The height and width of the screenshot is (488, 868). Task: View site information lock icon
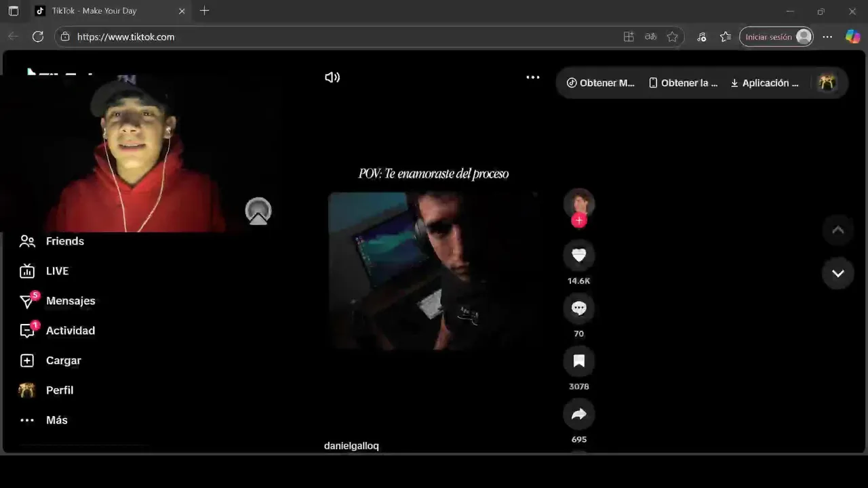coord(65,37)
